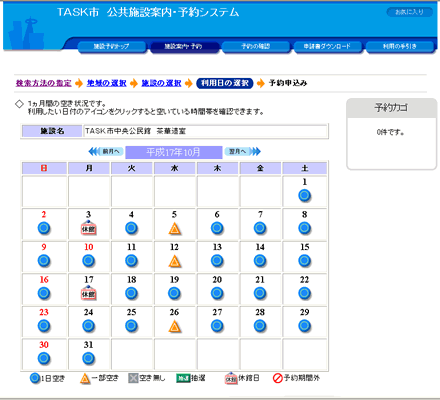The image size is (440, 400).
Task: Click the partial-availability triangle on October 26
Action: 174,326
